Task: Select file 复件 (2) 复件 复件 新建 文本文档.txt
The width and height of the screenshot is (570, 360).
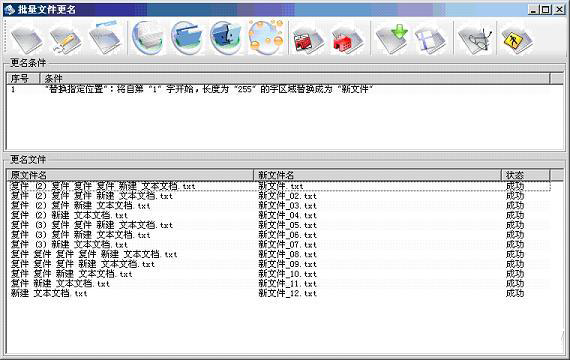Action: [92, 196]
